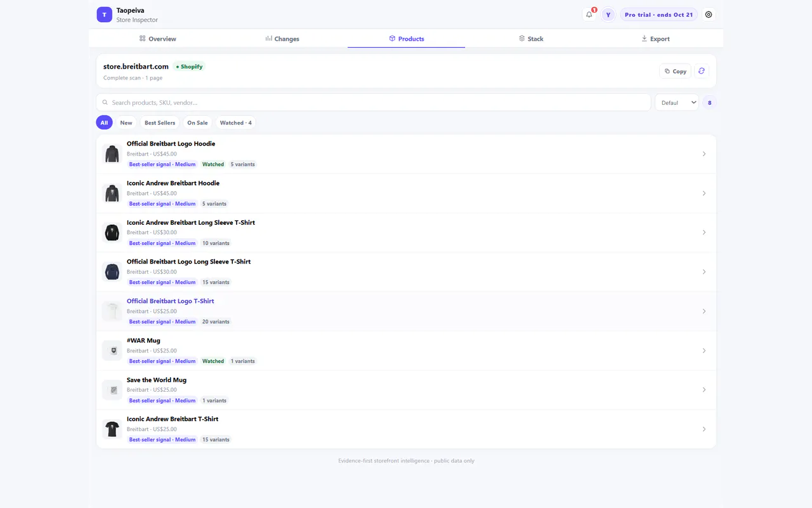The image size is (812, 508).
Task: Click the Shopify platform badge
Action: (x=189, y=67)
